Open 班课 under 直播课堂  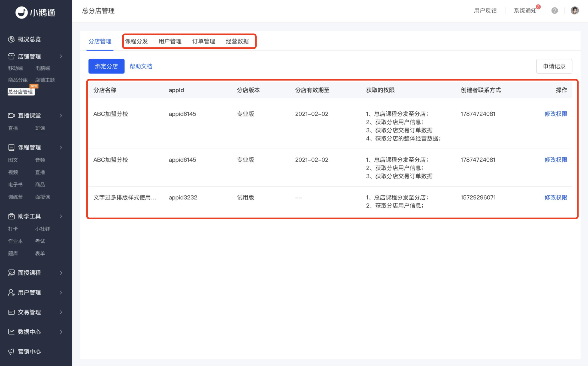tap(40, 128)
